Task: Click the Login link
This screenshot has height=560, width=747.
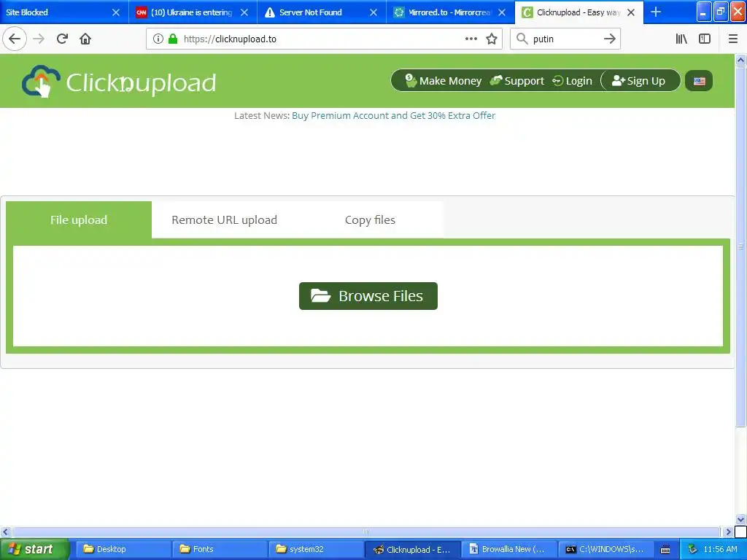Action: (572, 81)
